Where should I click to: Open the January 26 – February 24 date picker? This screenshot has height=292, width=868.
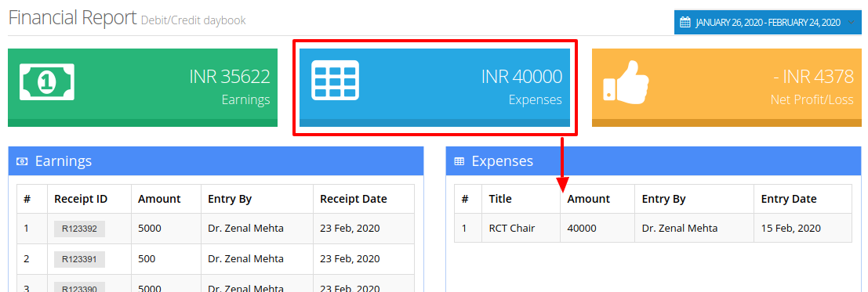tap(768, 22)
